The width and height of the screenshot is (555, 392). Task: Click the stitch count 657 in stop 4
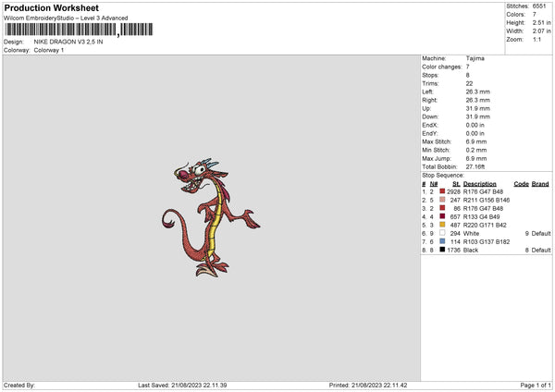click(455, 217)
